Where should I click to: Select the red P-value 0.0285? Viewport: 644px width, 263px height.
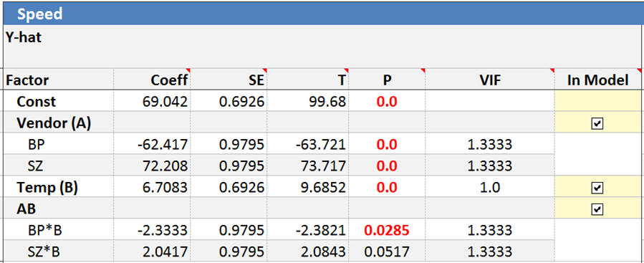coord(387,230)
